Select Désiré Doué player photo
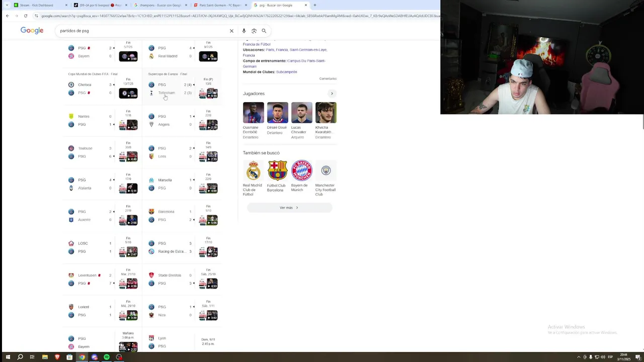 coord(277,113)
